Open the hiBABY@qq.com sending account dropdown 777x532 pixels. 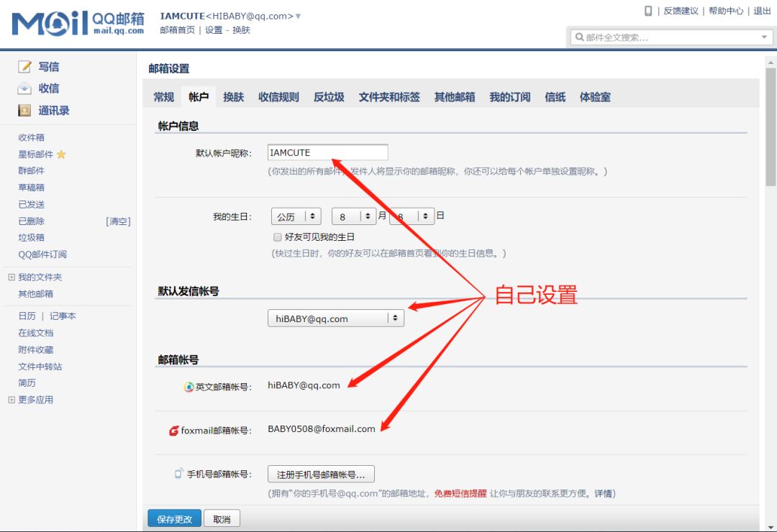coord(335,317)
